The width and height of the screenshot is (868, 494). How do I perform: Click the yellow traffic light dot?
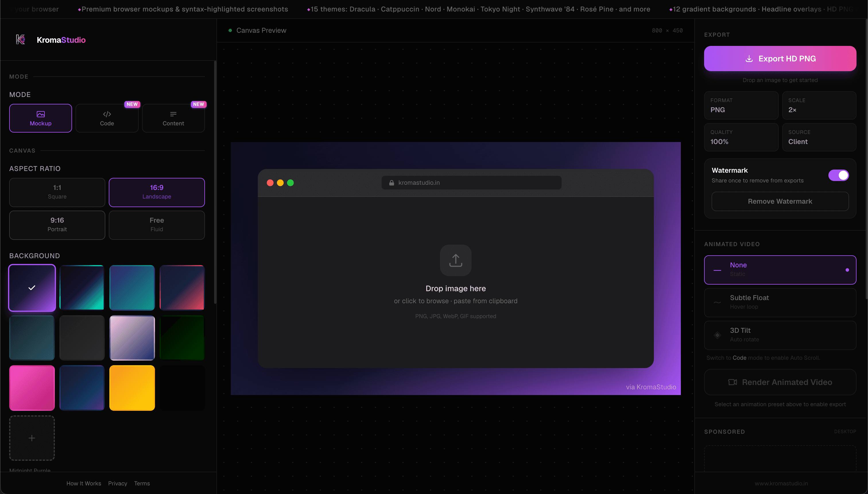[280, 183]
